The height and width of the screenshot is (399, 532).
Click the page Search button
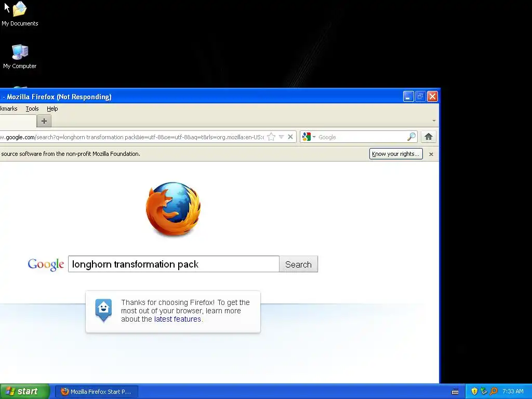(x=299, y=264)
